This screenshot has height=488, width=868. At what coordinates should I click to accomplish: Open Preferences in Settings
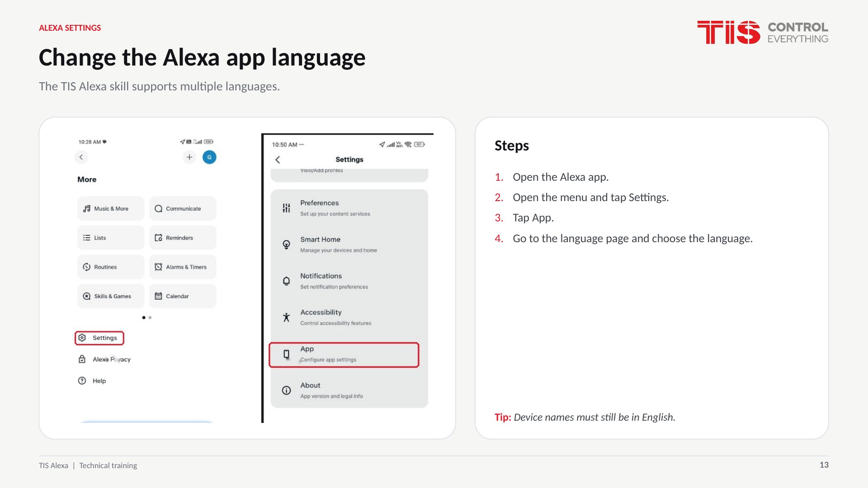click(x=349, y=208)
